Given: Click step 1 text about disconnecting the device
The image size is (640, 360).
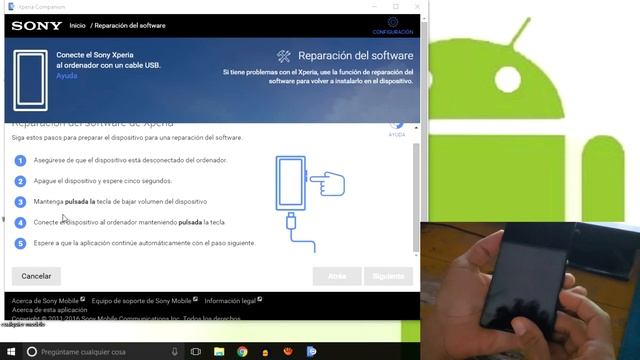Looking at the screenshot, I should [x=130, y=160].
